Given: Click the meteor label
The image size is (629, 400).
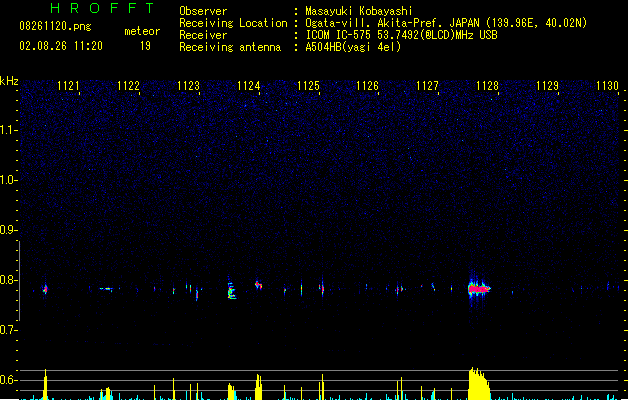Looking at the screenshot, I should [x=142, y=31].
